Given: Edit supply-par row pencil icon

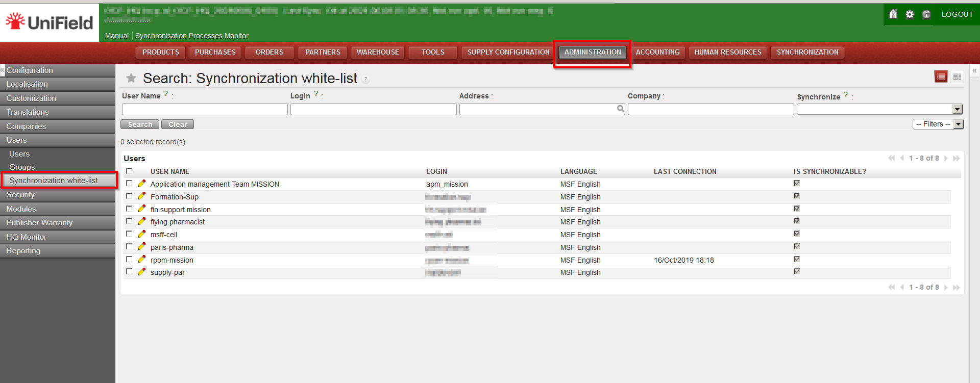Looking at the screenshot, I should [x=141, y=272].
